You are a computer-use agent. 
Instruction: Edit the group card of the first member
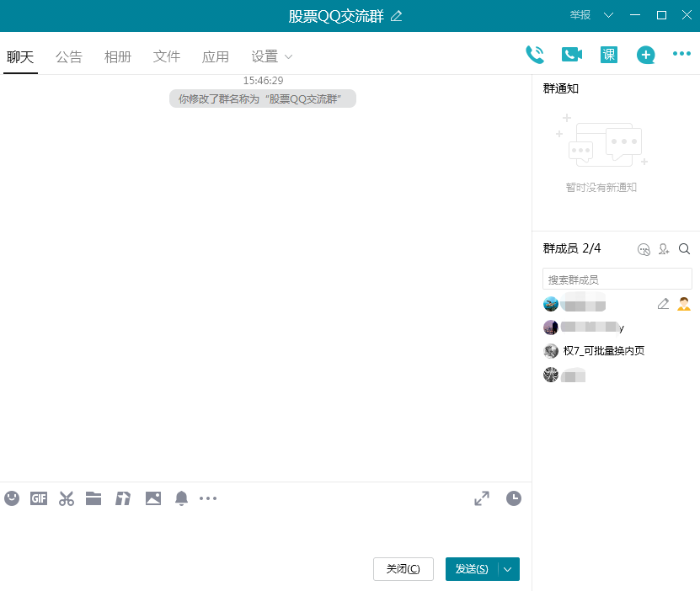(x=664, y=304)
